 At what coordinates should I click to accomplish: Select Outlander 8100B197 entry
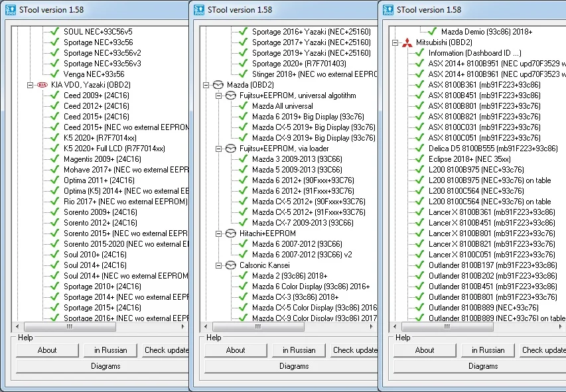[493, 265]
